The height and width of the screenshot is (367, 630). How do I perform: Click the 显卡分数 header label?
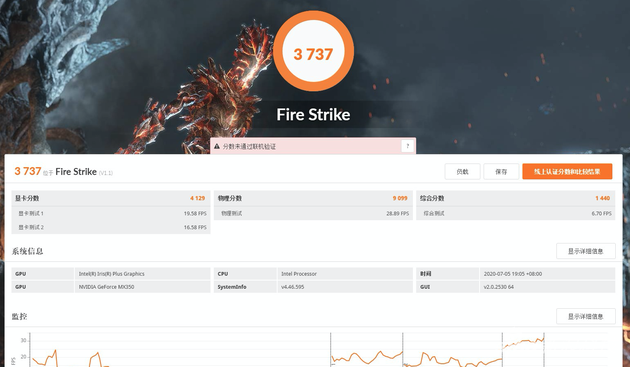[x=27, y=198]
